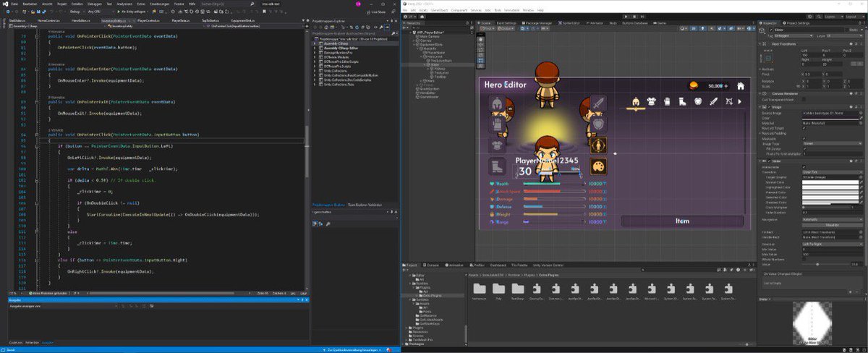Image resolution: width=868 pixels, height=353 pixels.
Task: Switch to the HeroEditor.cs tab
Action: 80,21
